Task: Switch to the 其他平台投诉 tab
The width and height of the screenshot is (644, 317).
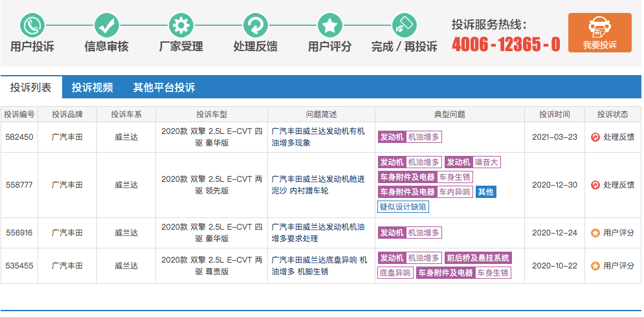Action: click(x=164, y=87)
